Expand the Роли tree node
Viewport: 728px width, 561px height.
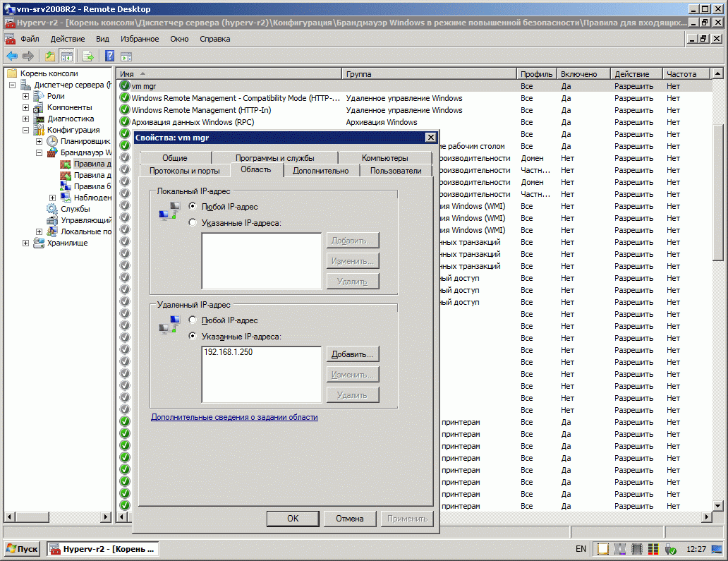26,96
